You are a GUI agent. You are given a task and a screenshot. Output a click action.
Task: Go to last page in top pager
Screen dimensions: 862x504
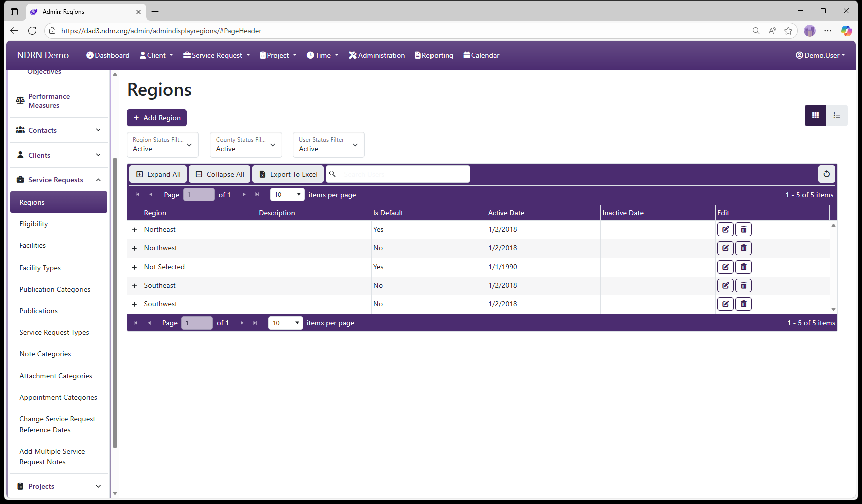coord(257,195)
